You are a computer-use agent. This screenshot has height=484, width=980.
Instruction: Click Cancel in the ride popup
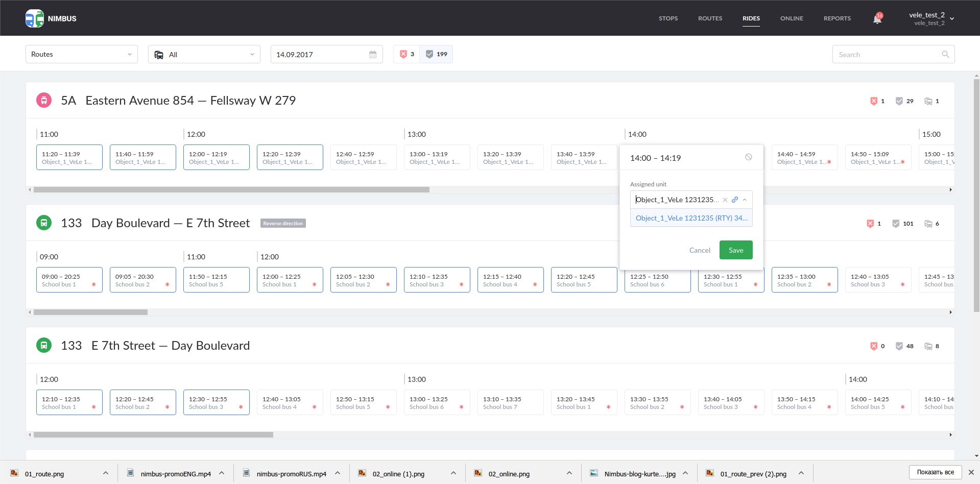[x=699, y=250]
